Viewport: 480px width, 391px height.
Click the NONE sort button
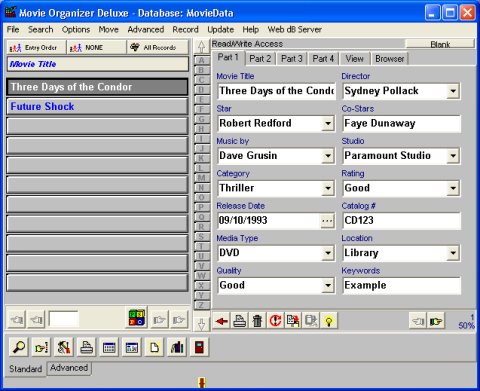tap(96, 48)
